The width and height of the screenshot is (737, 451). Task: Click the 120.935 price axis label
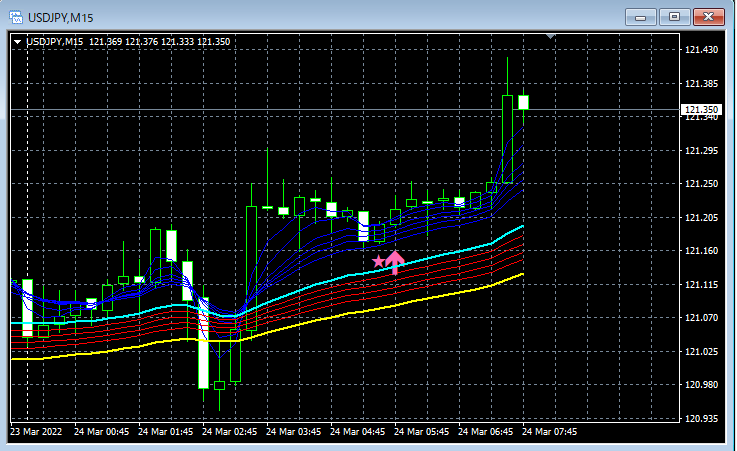pyautogui.click(x=701, y=419)
